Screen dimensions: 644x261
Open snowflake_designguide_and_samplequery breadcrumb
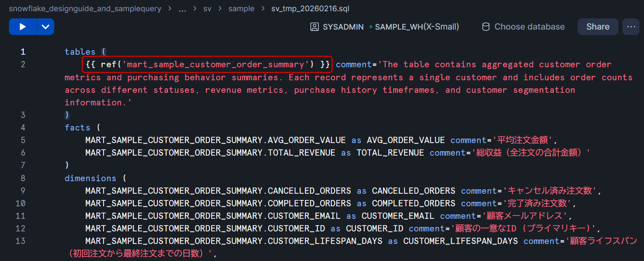pos(85,9)
